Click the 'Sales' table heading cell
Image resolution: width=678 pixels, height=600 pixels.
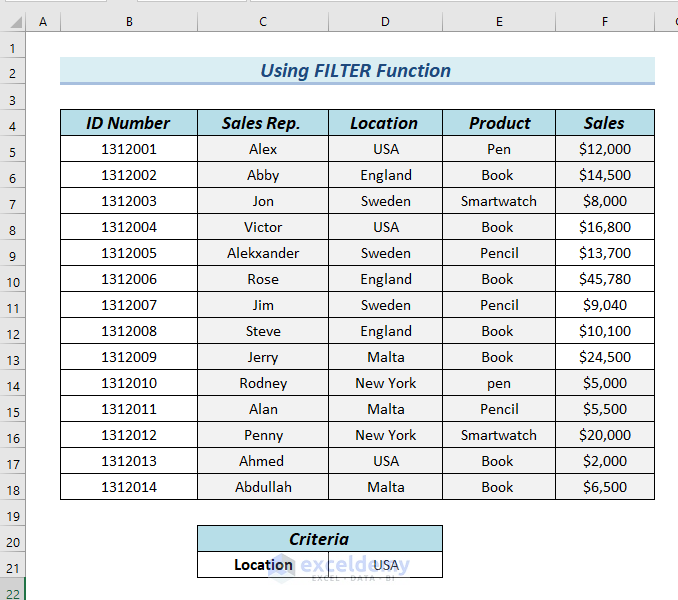coord(605,123)
